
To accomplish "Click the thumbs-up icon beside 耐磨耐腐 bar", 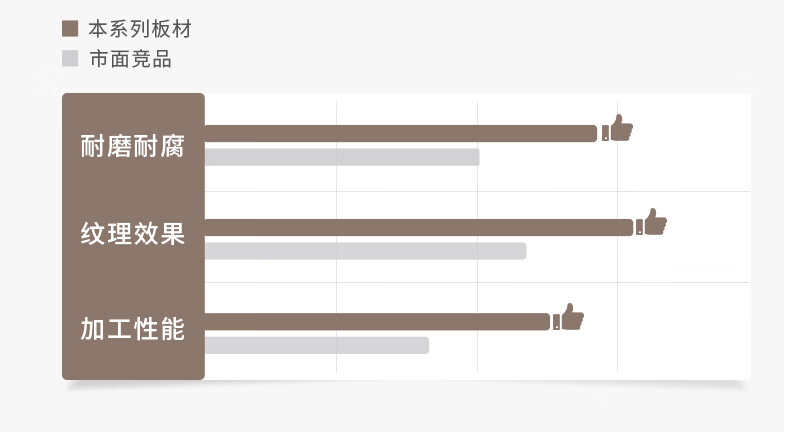I will point(620,129).
